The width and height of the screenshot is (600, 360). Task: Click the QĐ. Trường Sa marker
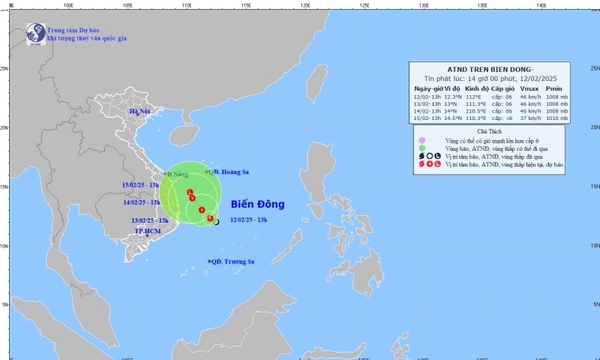coord(209,261)
